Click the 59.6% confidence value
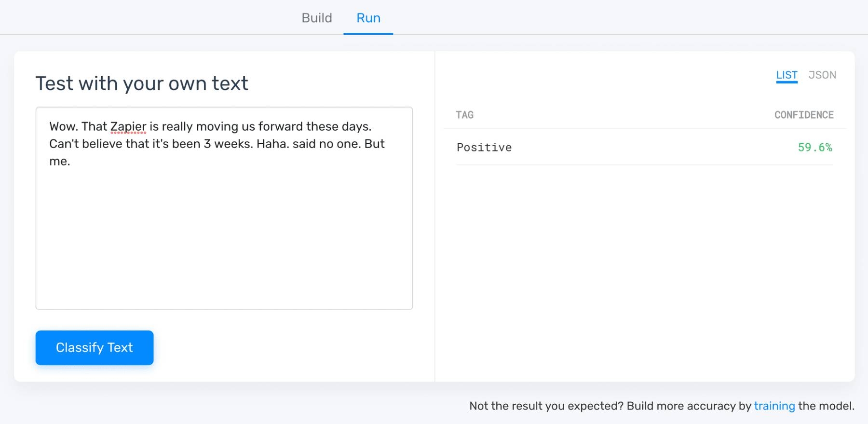The width and height of the screenshot is (868, 424). coord(815,148)
